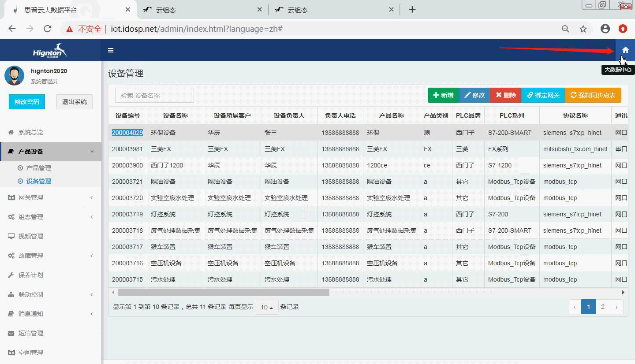Image resolution: width=635 pixels, height=364 pixels.
Task: Collapse the sidebar with the hamburger icon
Action: click(x=110, y=50)
